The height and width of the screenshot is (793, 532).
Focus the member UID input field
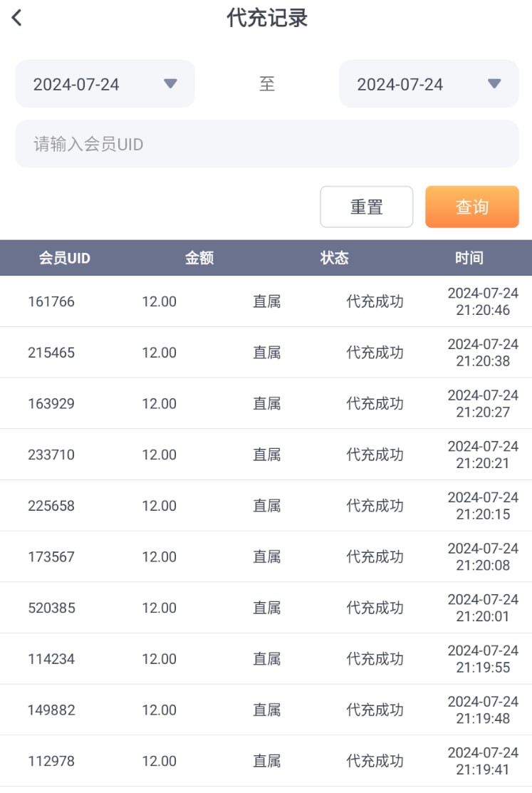266,145
